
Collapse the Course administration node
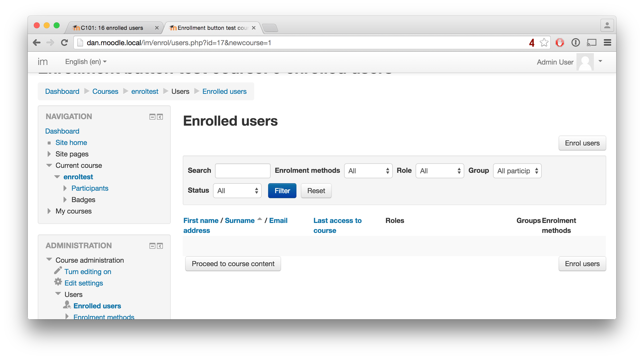point(49,259)
